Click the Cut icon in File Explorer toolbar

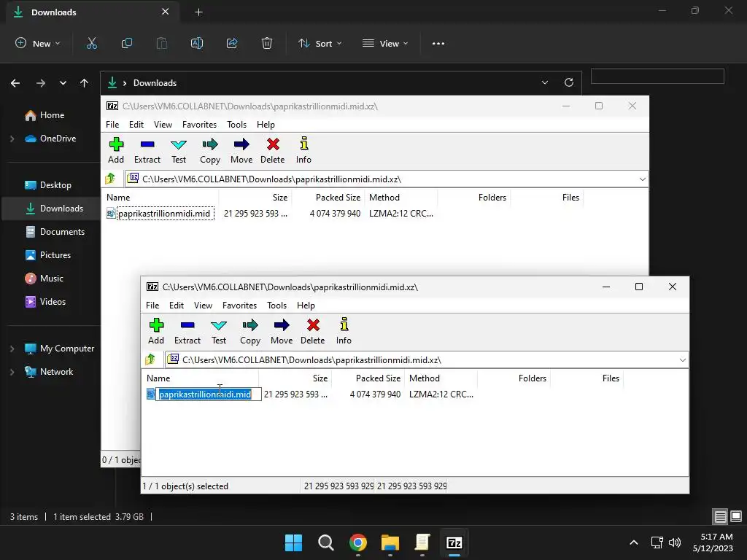click(91, 43)
